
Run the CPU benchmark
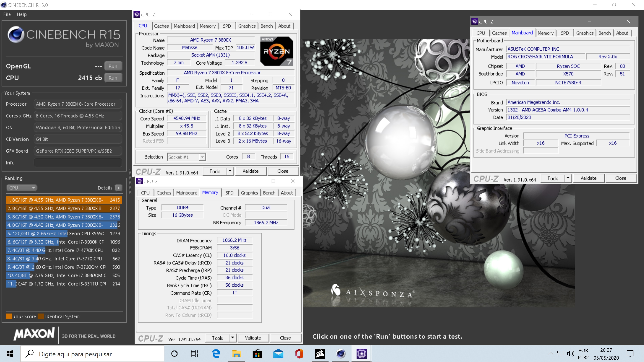113,78
